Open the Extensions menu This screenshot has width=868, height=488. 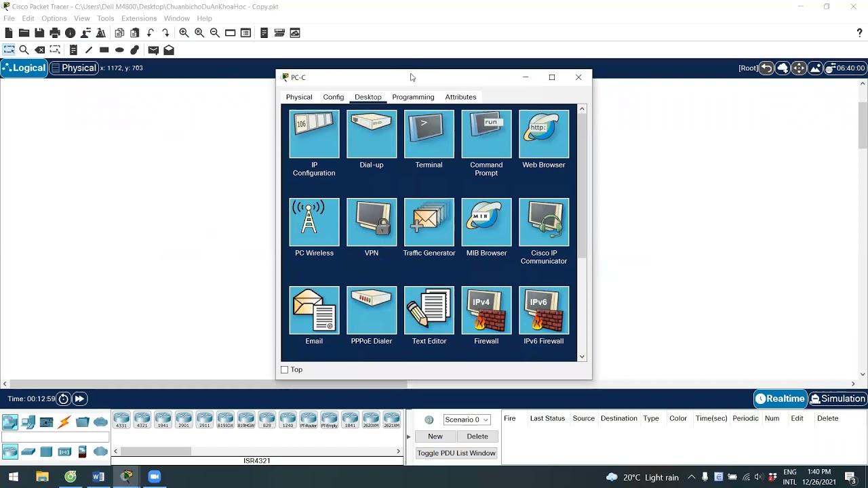pos(139,18)
